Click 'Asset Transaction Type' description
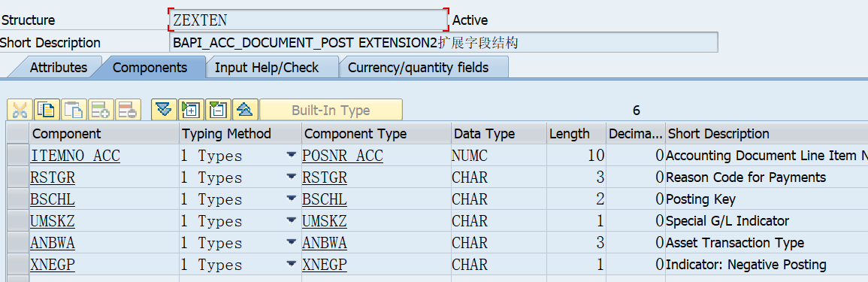The height and width of the screenshot is (282, 868). 735,243
